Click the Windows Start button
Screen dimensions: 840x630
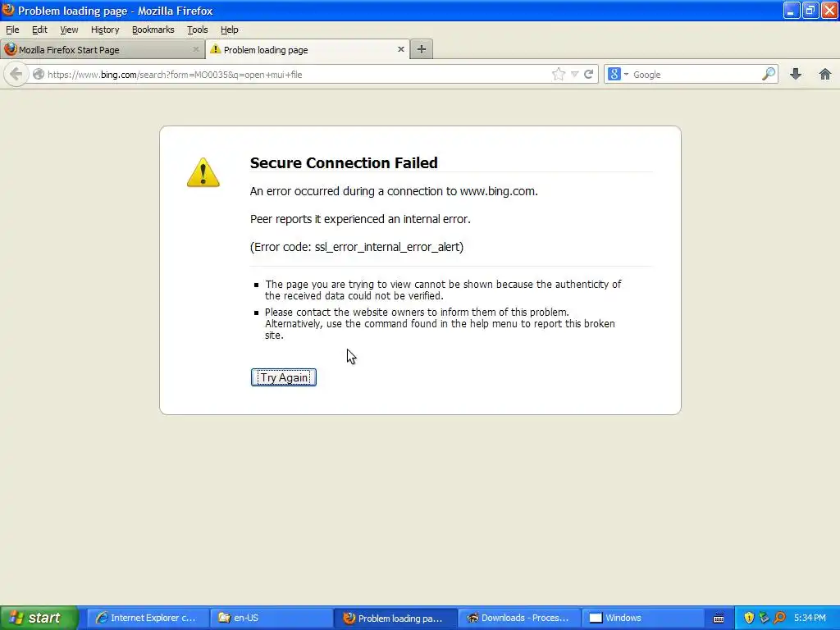(x=39, y=618)
